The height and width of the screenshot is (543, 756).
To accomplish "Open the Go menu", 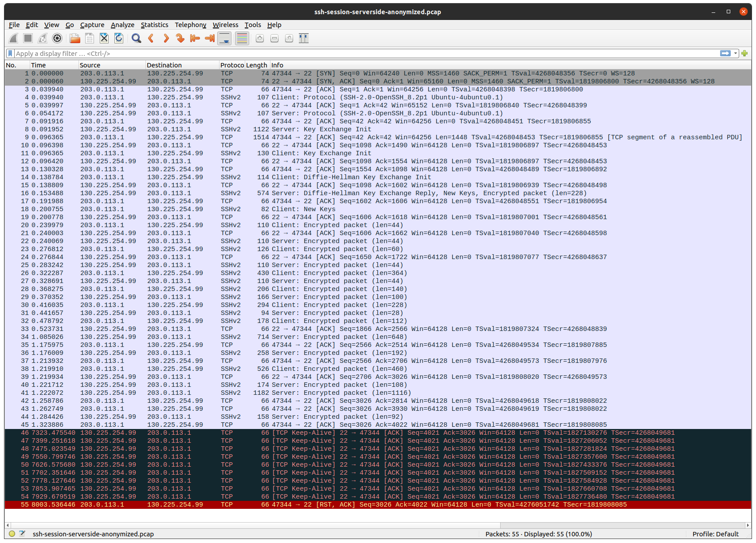I will click(x=70, y=25).
